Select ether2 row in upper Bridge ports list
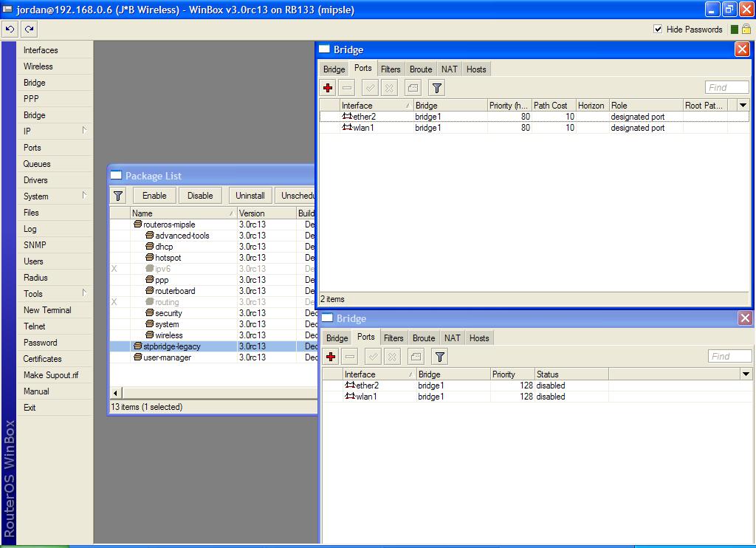 [535, 117]
